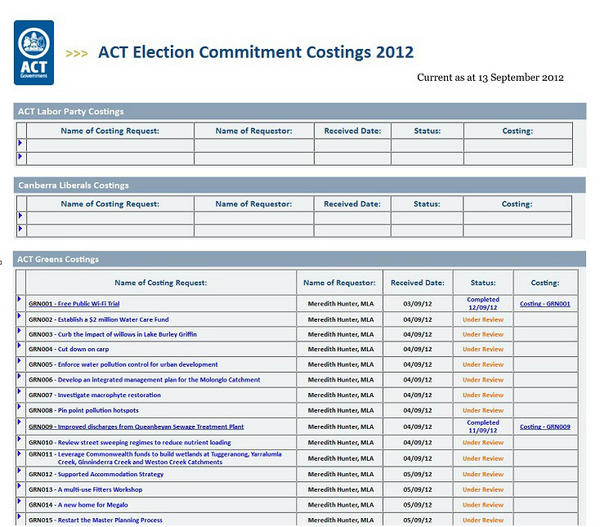
Task: Click Meredith Hunter, MLA in GRN010 row
Action: (341, 443)
